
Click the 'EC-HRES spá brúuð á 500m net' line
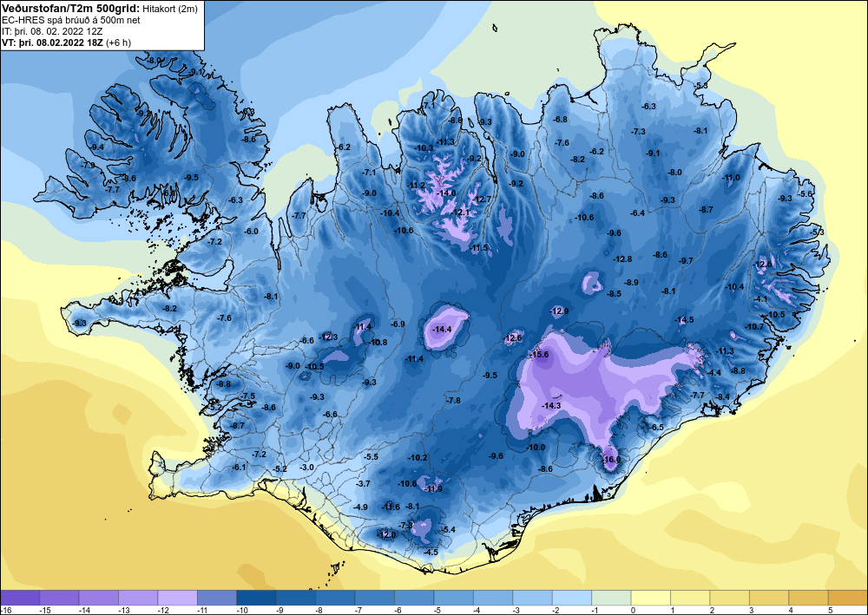(x=71, y=21)
